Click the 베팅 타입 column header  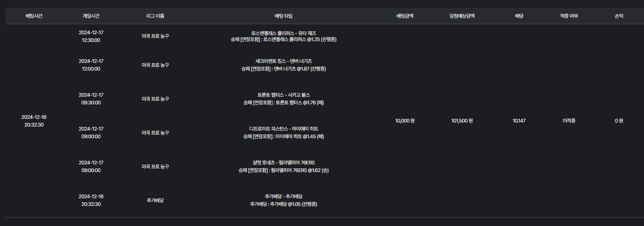point(283,16)
